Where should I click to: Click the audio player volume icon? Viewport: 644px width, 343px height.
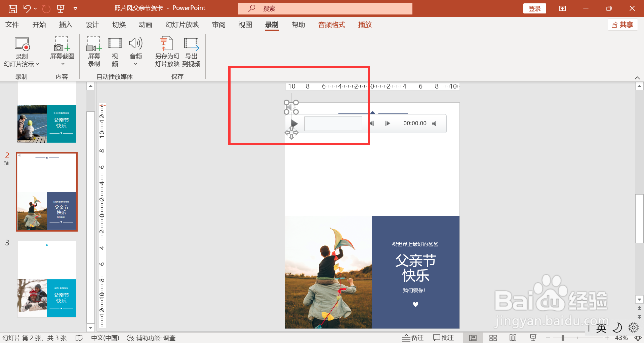click(434, 124)
